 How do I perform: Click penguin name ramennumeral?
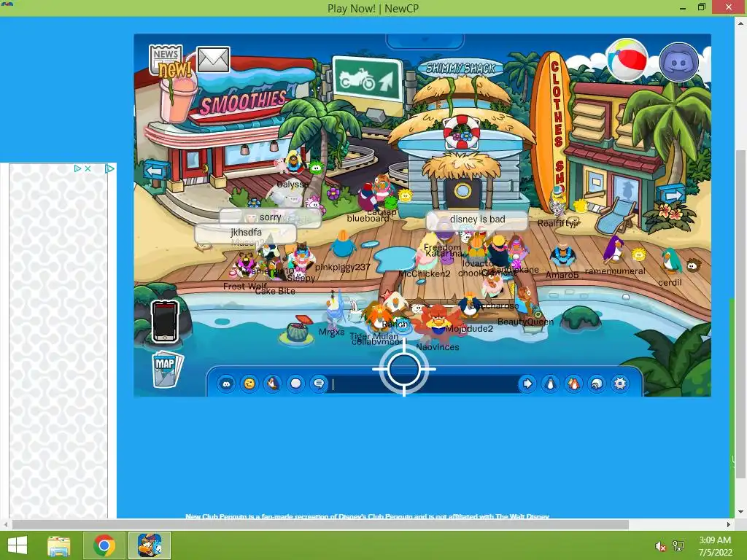[x=615, y=271]
